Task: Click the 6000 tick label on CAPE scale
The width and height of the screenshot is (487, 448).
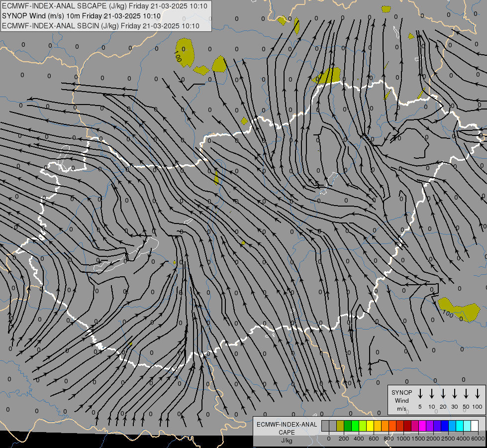Action: (x=478, y=439)
